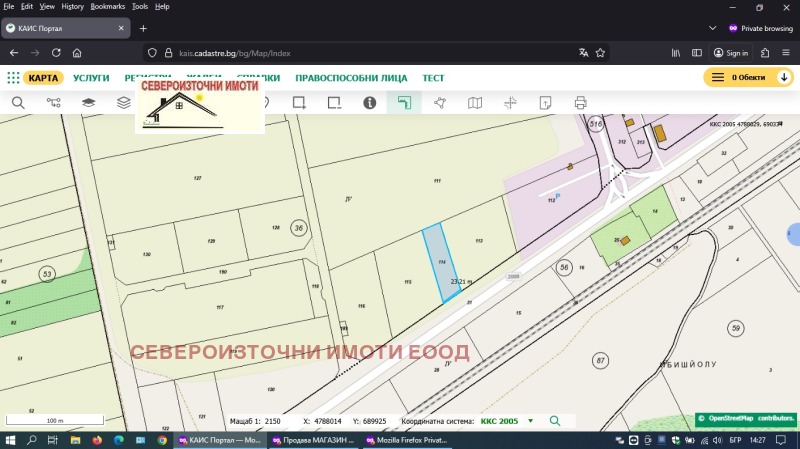Click the Sign in button

730,53
